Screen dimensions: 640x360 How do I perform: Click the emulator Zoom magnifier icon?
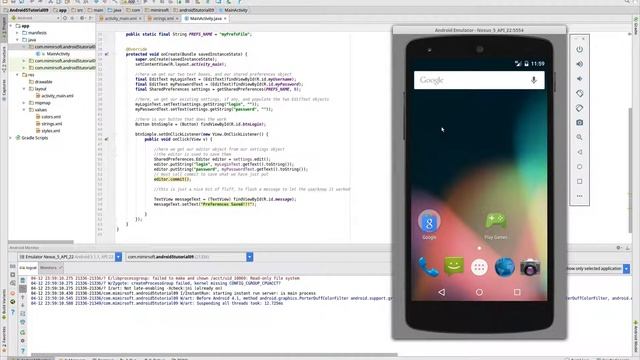click(x=580, y=137)
